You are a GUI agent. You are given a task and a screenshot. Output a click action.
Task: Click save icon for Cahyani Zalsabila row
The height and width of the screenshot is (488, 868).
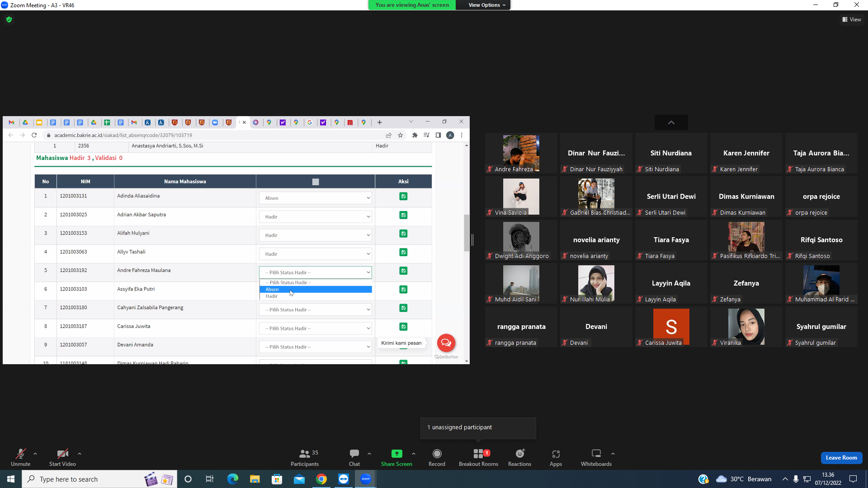403,308
